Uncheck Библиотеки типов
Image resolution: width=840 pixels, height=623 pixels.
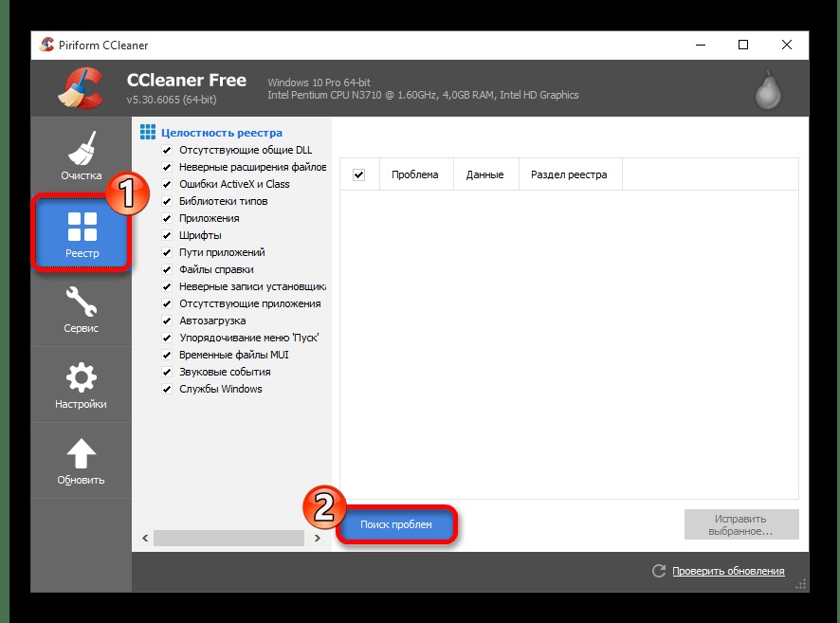[x=167, y=201]
